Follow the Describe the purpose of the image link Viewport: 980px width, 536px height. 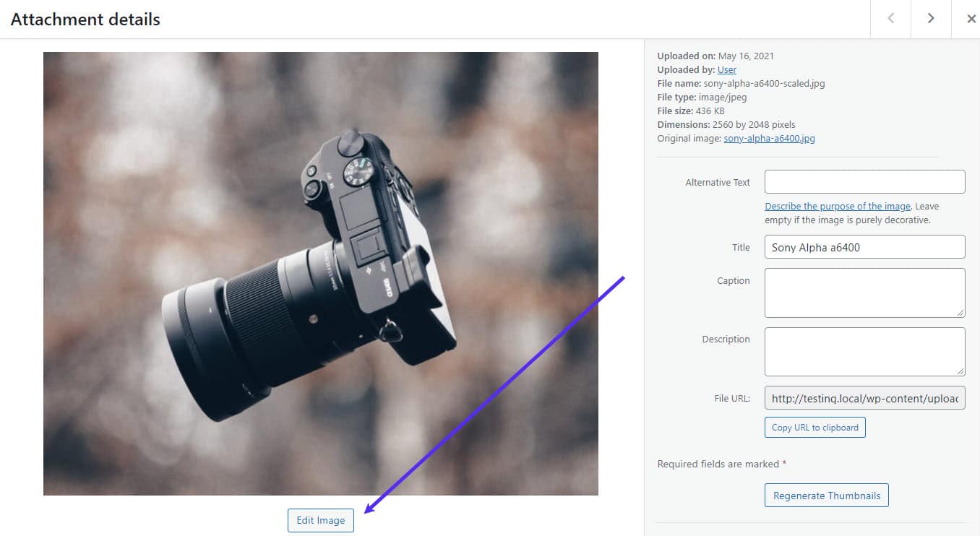[837, 206]
